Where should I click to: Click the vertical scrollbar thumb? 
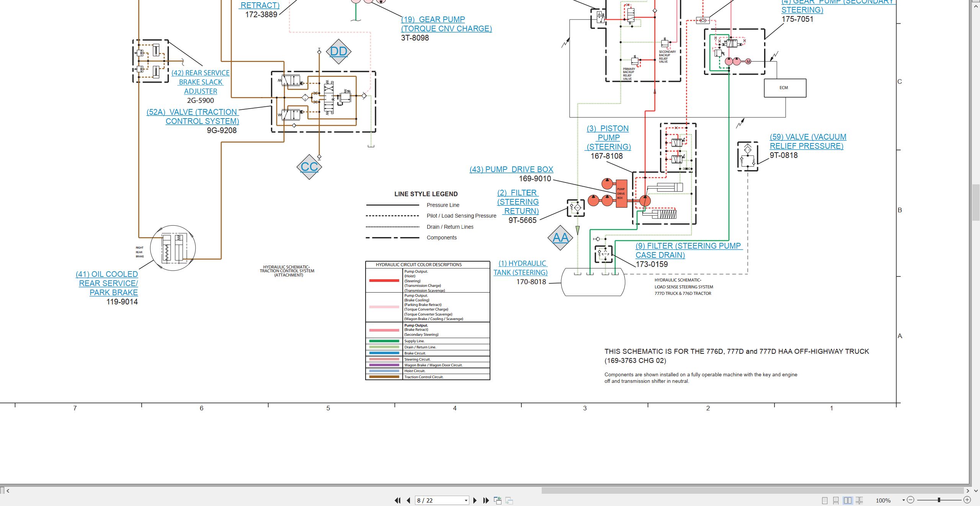(975, 203)
